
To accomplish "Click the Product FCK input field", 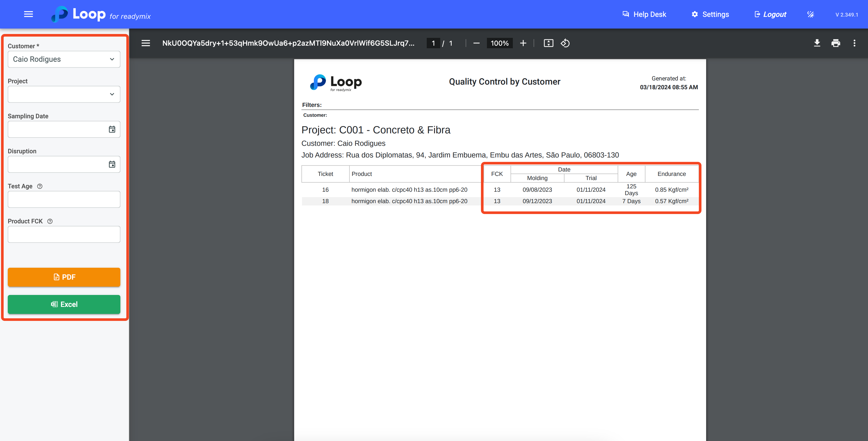I will coord(64,235).
